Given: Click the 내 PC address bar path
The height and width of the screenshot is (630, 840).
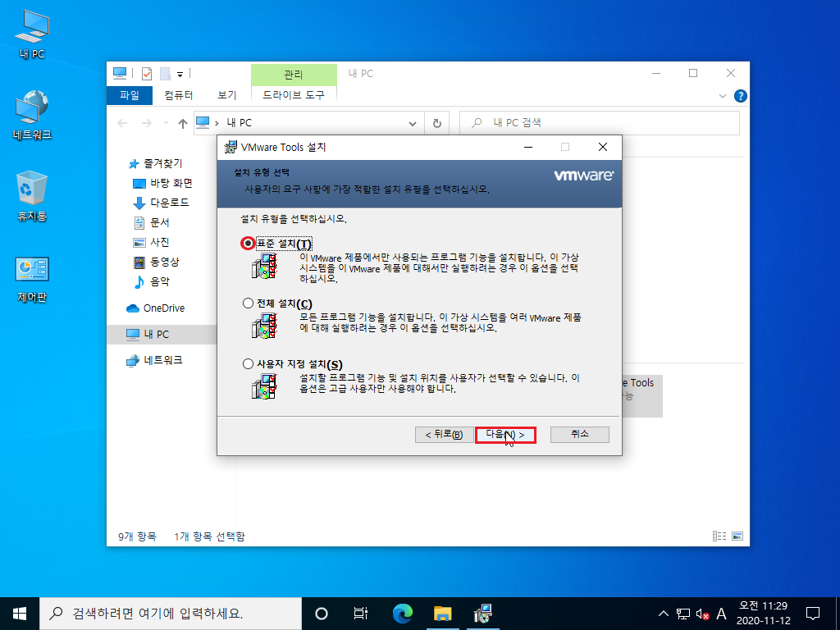Looking at the screenshot, I should [x=240, y=123].
